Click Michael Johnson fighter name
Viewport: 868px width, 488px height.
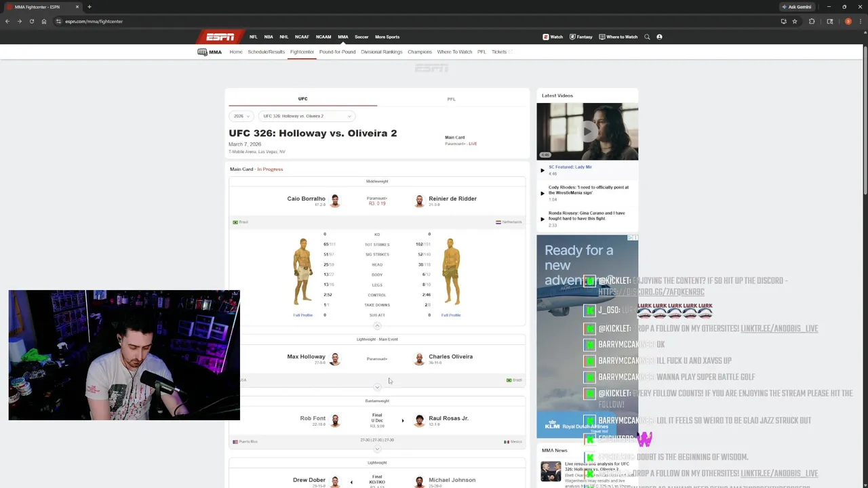[x=452, y=480]
